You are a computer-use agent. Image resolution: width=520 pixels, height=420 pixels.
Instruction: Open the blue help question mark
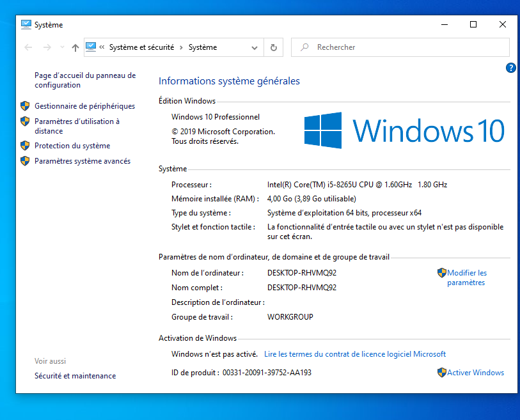[510, 68]
